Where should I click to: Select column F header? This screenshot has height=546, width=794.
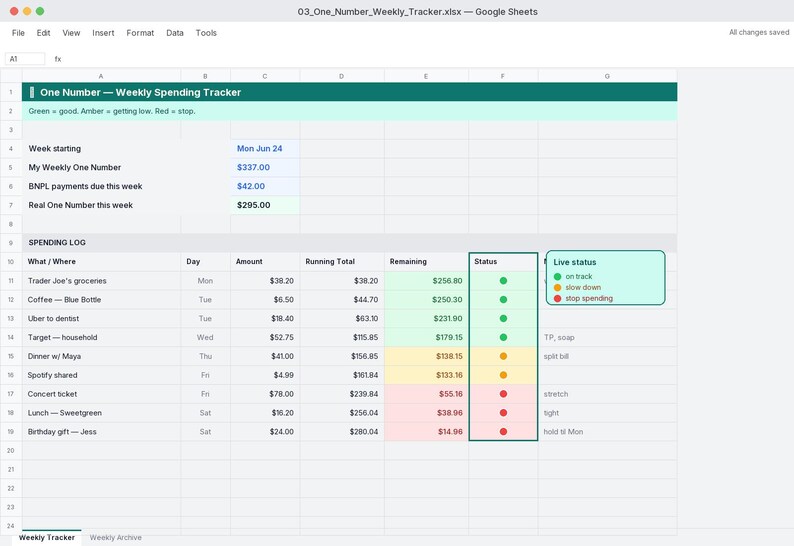(503, 76)
